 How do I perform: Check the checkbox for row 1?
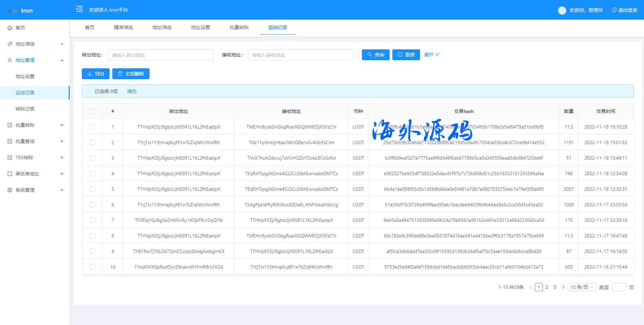coord(92,127)
